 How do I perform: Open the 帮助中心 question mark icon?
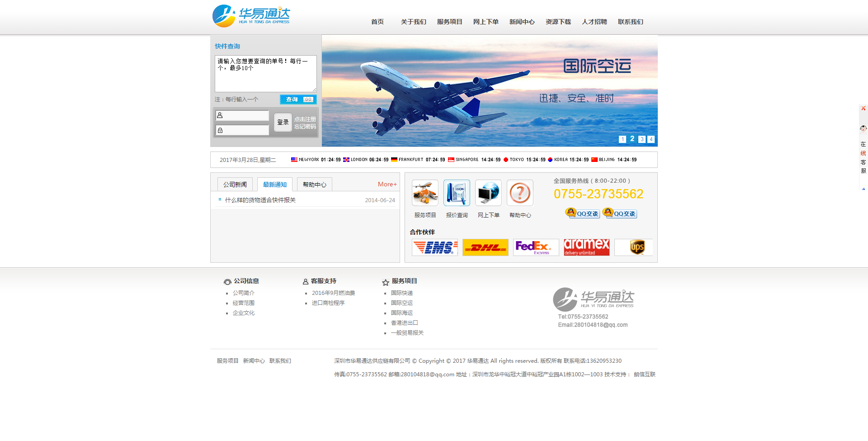520,193
